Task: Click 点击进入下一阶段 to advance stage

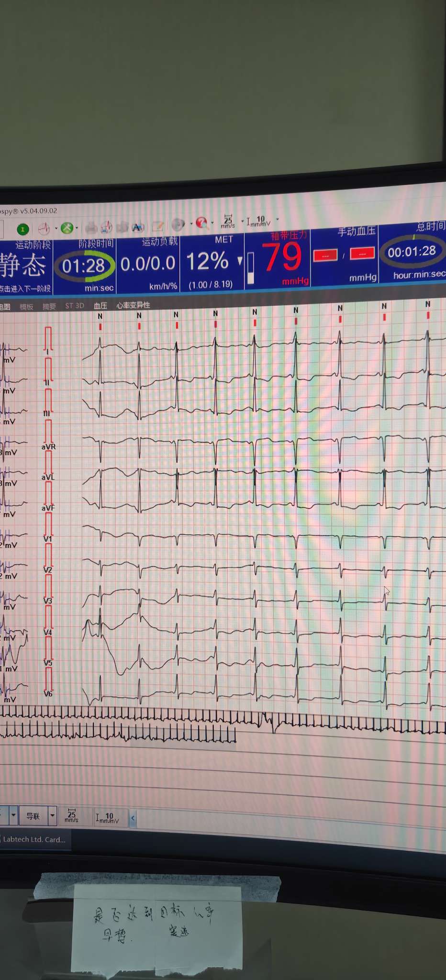Action: coord(25,289)
